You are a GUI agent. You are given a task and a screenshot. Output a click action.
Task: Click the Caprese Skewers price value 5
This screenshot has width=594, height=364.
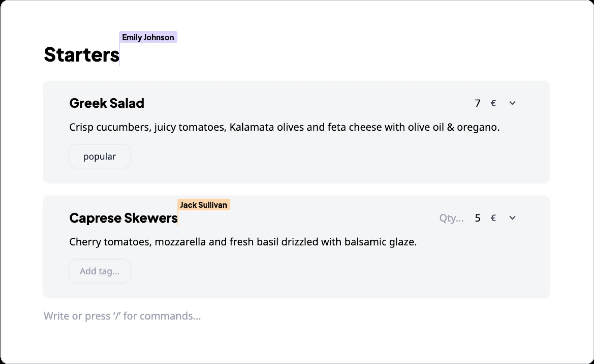coord(478,218)
